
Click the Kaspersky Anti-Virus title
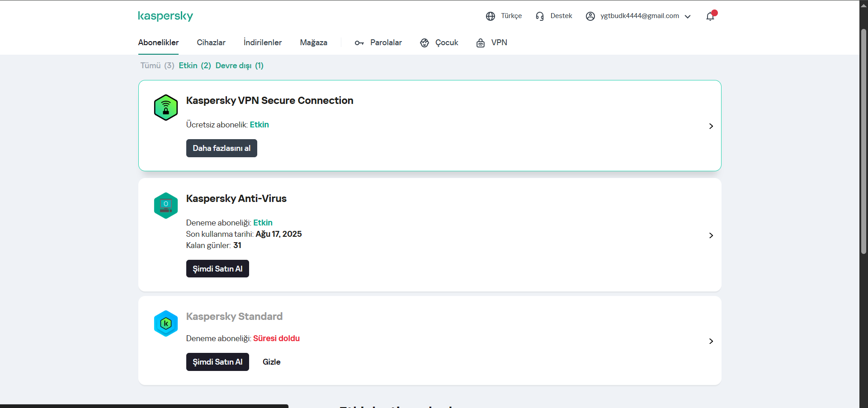coord(236,198)
